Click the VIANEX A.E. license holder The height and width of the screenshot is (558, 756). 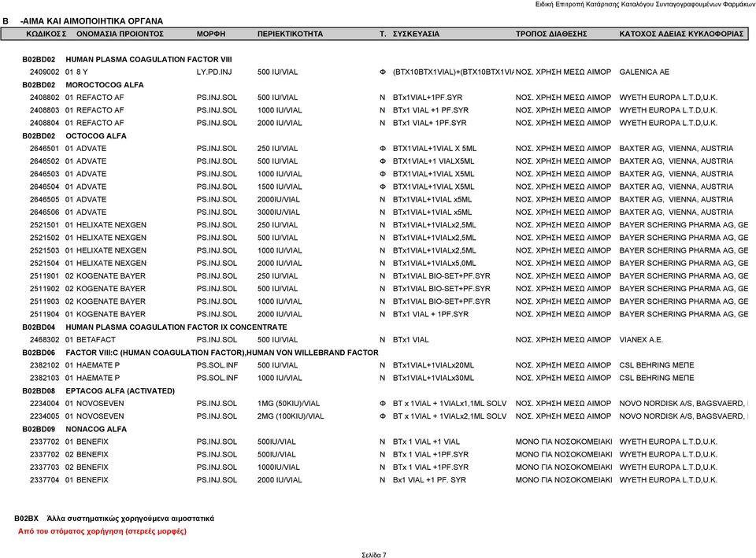[641, 340]
